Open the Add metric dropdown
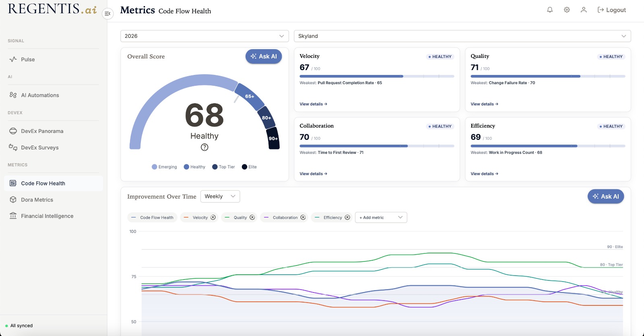The image size is (644, 336). 381,218
